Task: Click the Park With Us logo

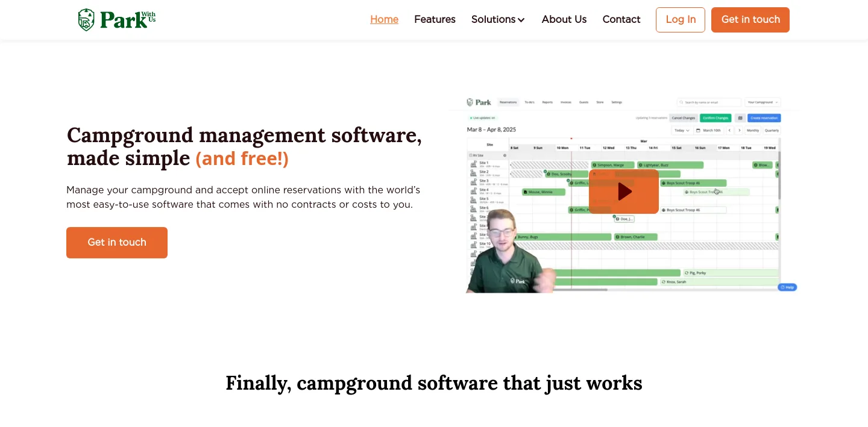Action: (x=117, y=19)
